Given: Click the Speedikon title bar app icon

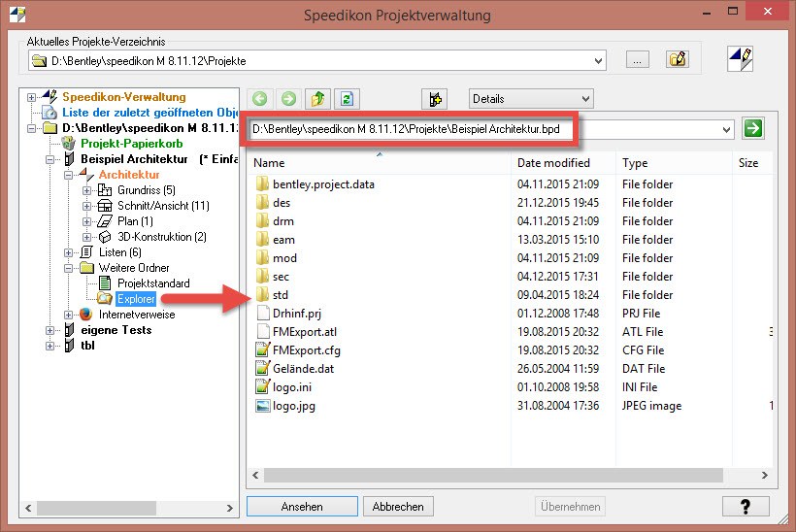Looking at the screenshot, I should (17, 14).
